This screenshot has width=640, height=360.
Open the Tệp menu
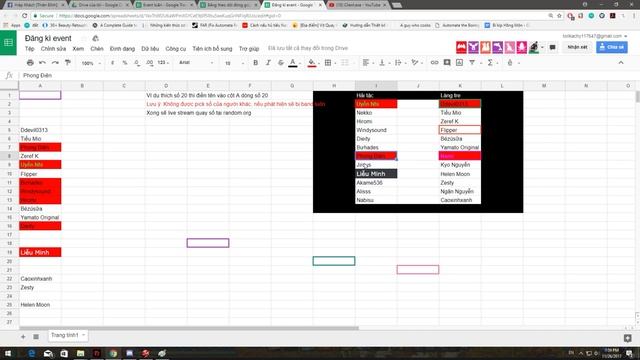[x=30, y=49]
